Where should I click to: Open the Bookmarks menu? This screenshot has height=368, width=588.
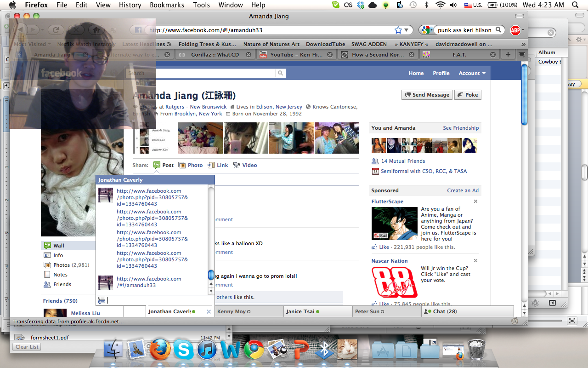(168, 5)
